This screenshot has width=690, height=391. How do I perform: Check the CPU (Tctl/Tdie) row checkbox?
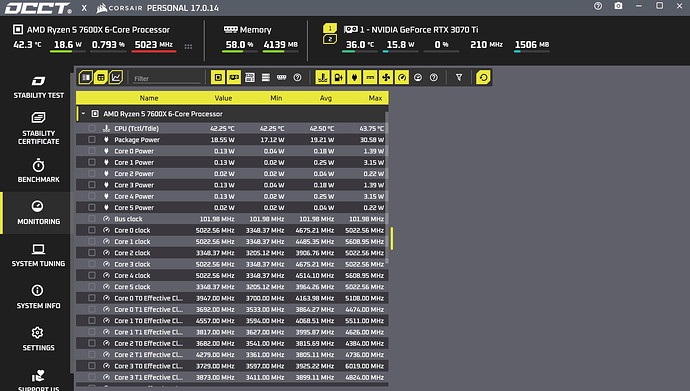click(x=92, y=128)
